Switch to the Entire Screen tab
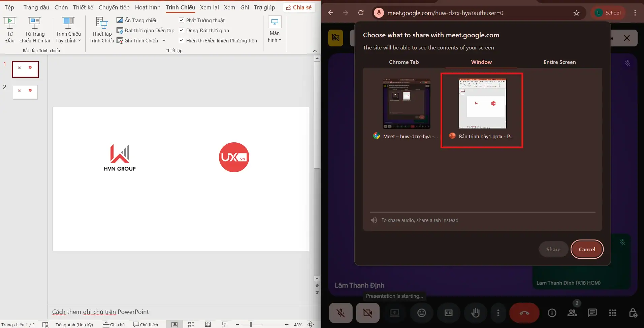Screen dimensions: 644x328 click(x=559, y=62)
